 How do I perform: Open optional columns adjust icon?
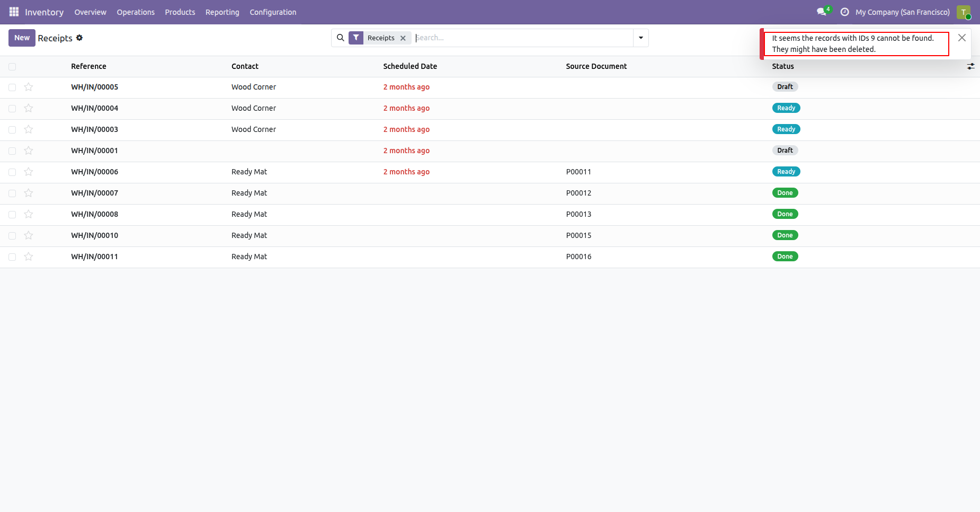point(970,66)
